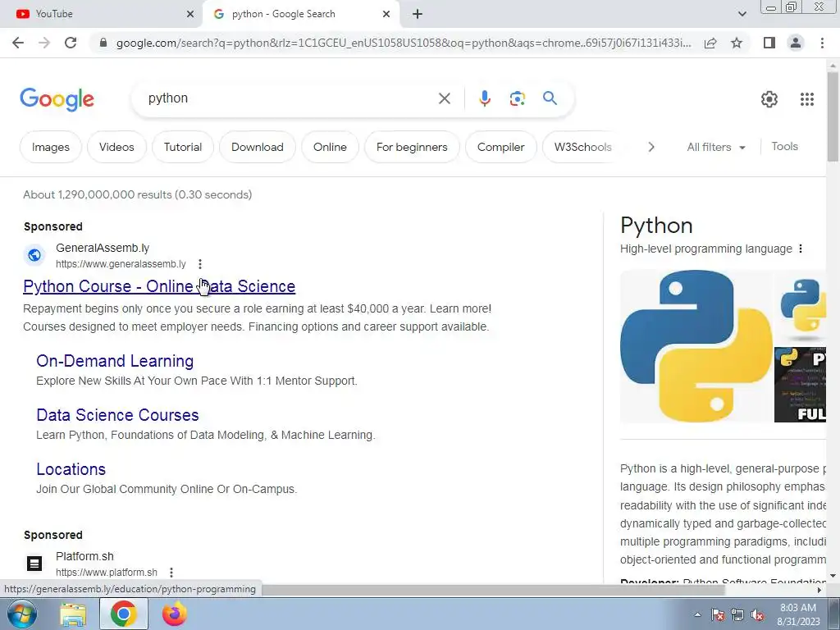Open the small Python logo thumbnail
Screen dimensions: 840x630
tap(802, 307)
